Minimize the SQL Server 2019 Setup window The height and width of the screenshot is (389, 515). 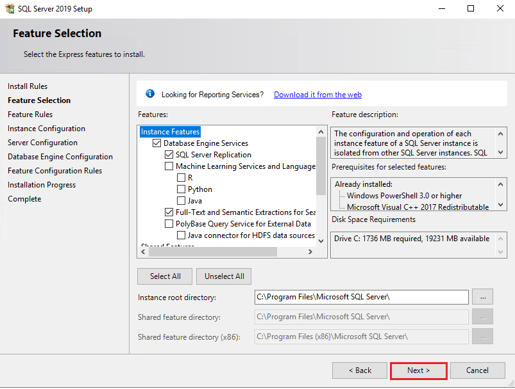pyautogui.click(x=442, y=9)
